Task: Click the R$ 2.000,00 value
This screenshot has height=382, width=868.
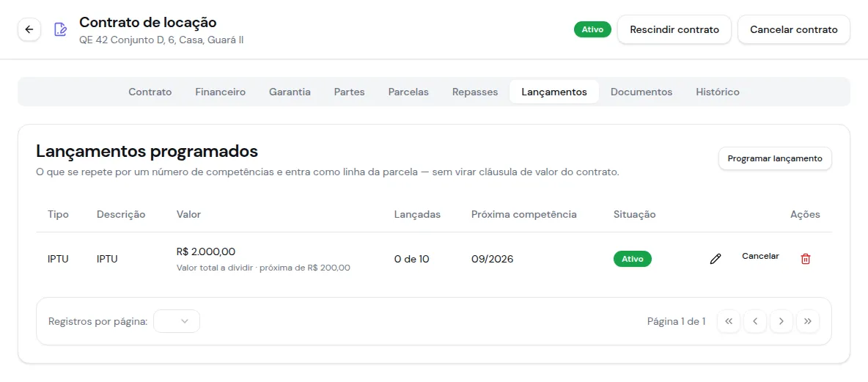Action: point(206,252)
